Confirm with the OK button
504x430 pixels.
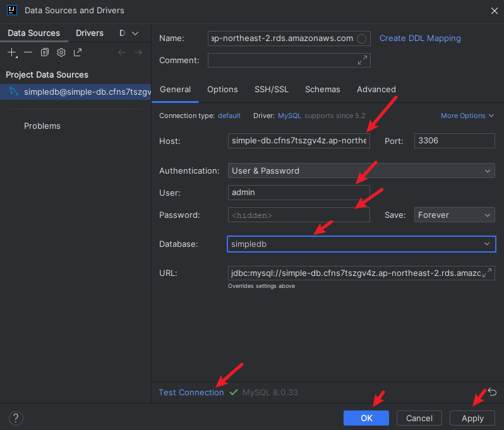click(366, 418)
